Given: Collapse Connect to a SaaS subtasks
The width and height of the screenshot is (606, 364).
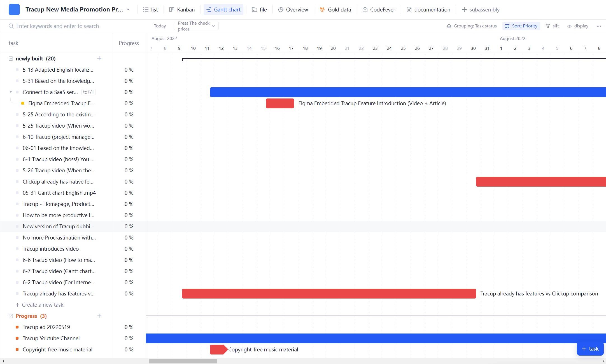Looking at the screenshot, I should 11,92.
